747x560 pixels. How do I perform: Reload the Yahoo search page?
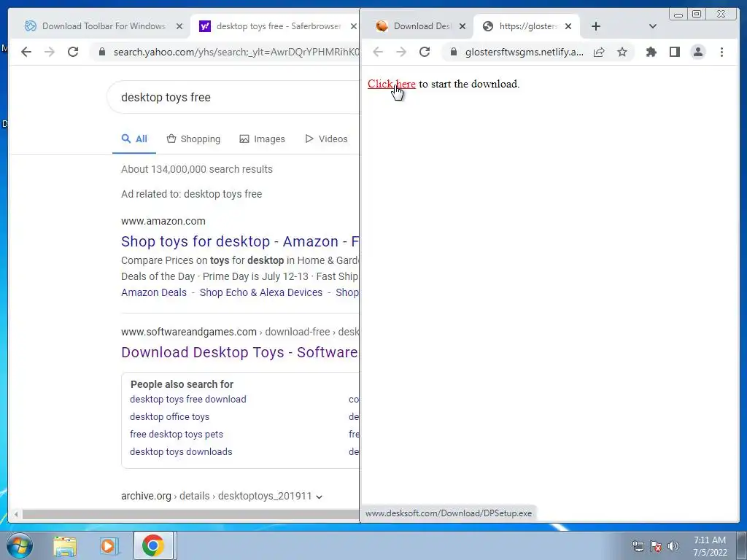click(x=73, y=52)
